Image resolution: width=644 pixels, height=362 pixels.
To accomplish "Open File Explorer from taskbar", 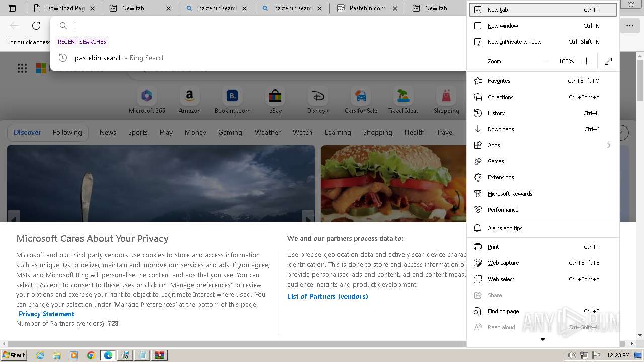I will [x=57, y=355].
